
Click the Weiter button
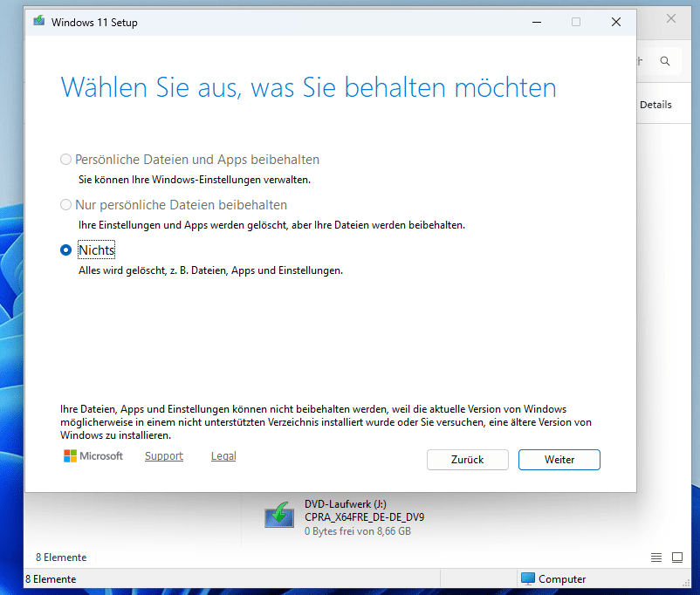pos(559,459)
